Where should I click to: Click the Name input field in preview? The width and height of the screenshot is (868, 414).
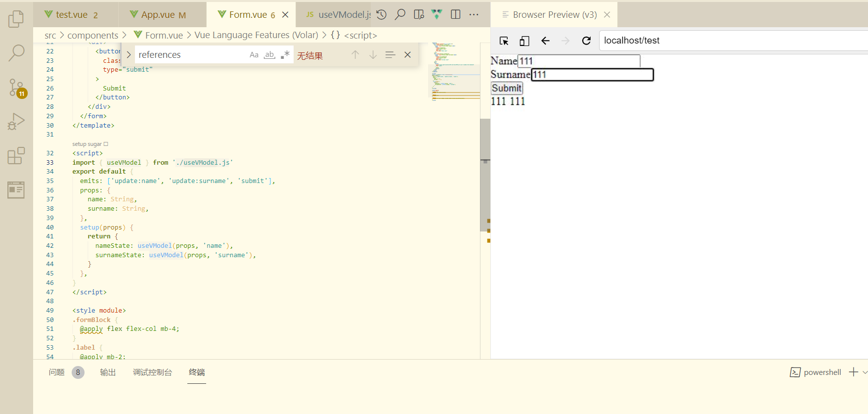[579, 61]
